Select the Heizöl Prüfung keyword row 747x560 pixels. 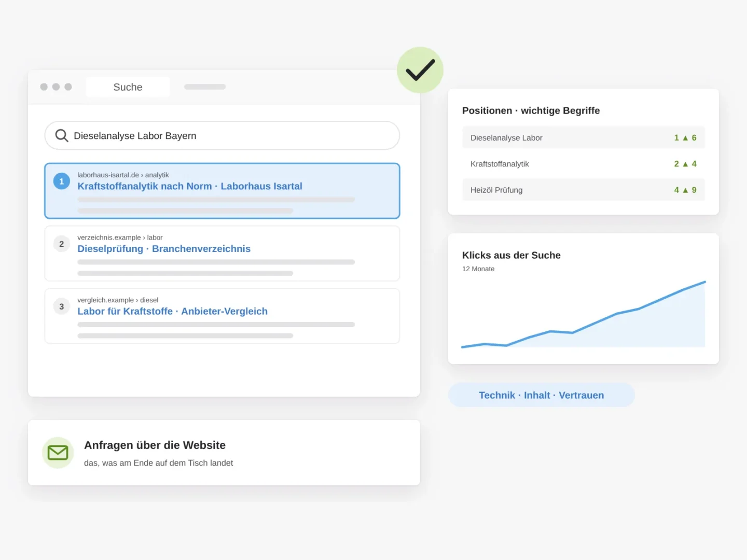[x=584, y=190]
